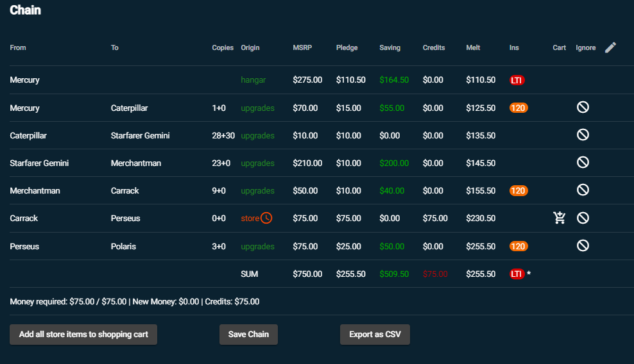This screenshot has width=634, height=364.
Task: Click the Save Chain button
Action: 248,335
